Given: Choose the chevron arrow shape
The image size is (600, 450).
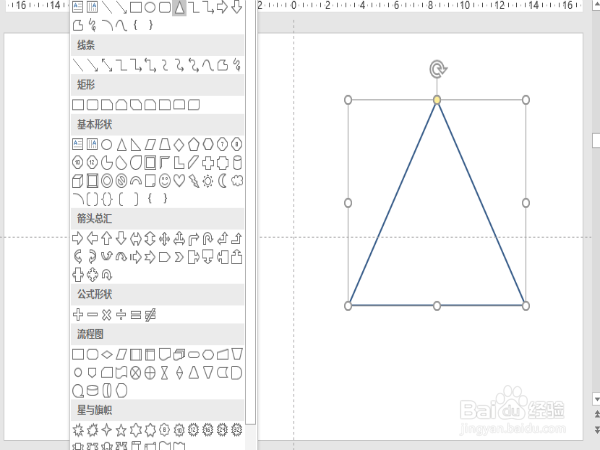Looking at the screenshot, I should point(179,257).
